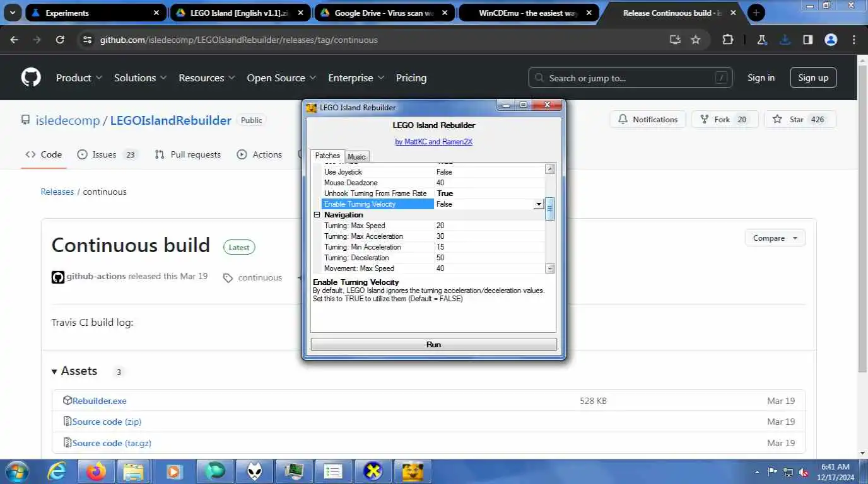Download Source code (zip)
This screenshot has height=484, width=868.
(107, 422)
